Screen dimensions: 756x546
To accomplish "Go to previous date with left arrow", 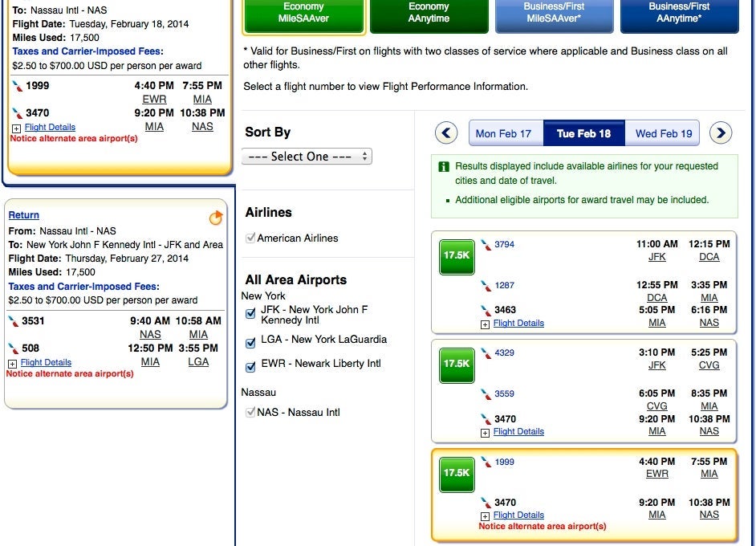I will click(x=446, y=132).
